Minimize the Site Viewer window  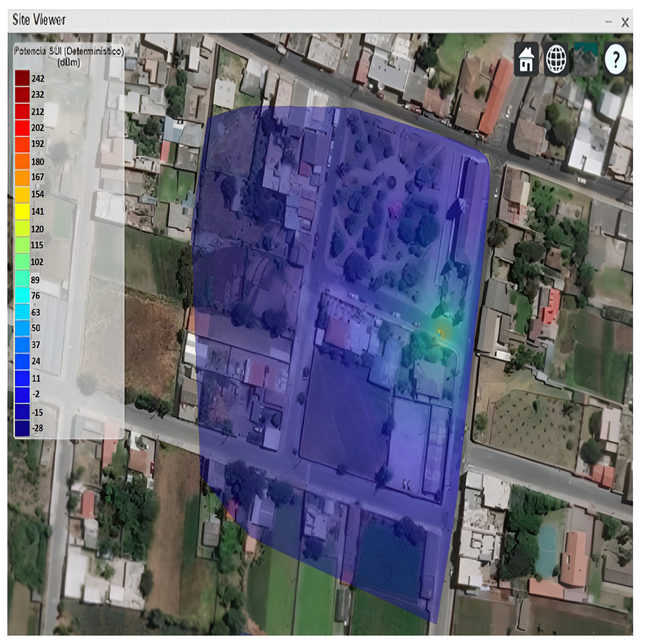608,22
